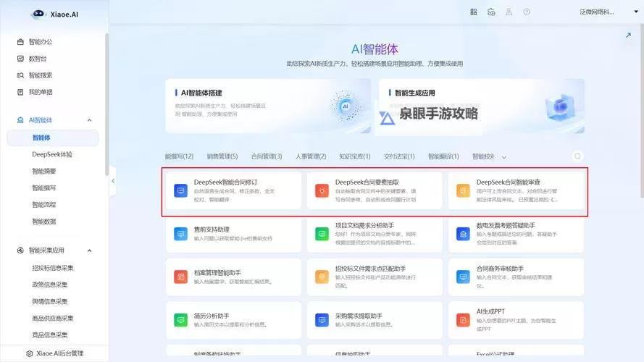Click the DeepSeek合同要素抽取 red icon
Viewport: 644px width, 362px height.
tap(322, 190)
